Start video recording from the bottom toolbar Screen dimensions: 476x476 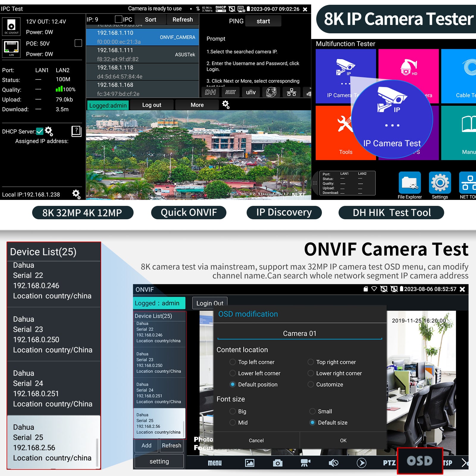[305, 463]
